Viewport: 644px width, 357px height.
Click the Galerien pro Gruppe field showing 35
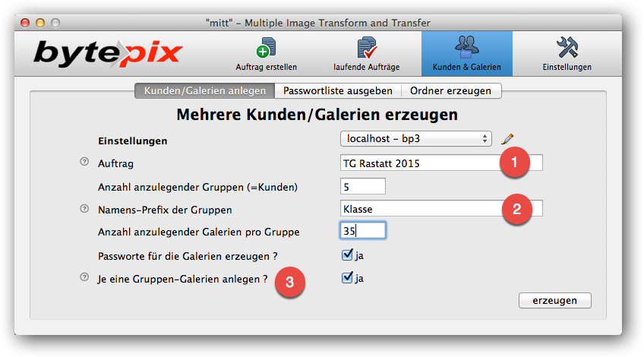coord(363,232)
